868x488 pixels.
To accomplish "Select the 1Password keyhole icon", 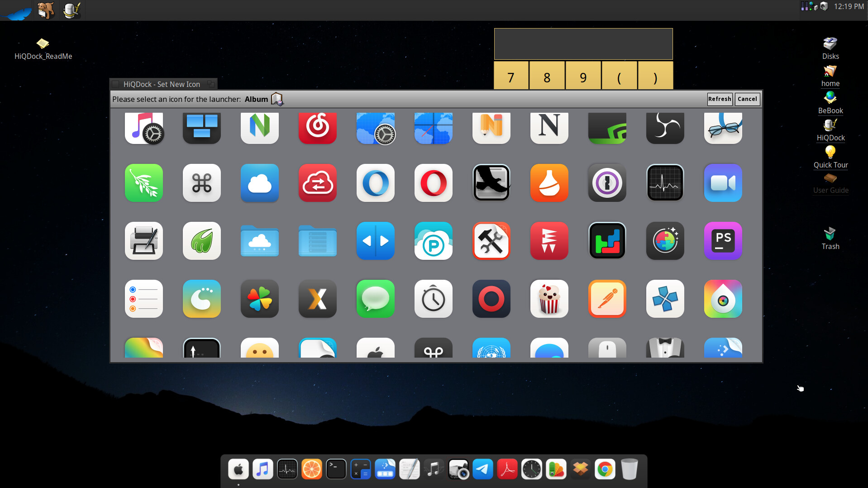I will [x=607, y=183].
